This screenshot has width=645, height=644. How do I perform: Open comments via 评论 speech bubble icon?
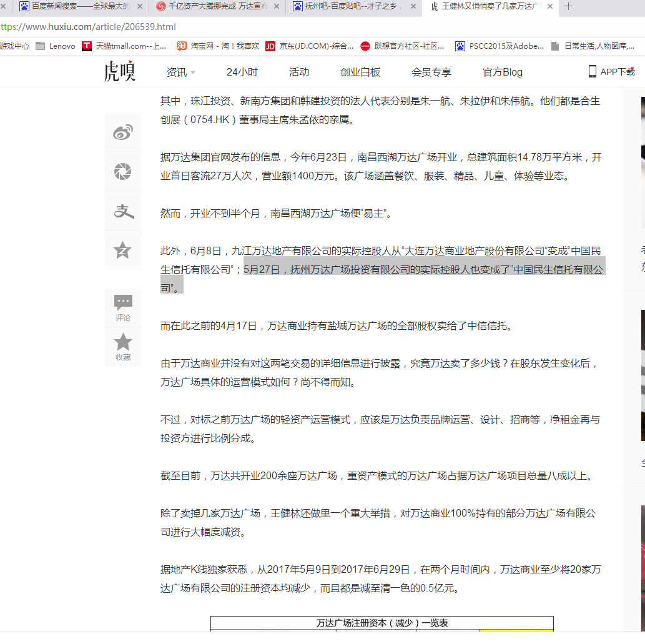[123, 308]
